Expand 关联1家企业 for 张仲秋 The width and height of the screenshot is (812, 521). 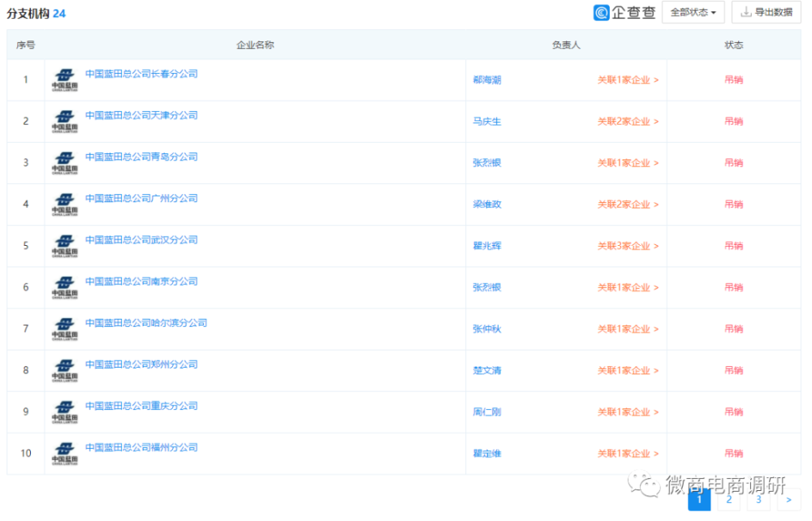(x=628, y=329)
